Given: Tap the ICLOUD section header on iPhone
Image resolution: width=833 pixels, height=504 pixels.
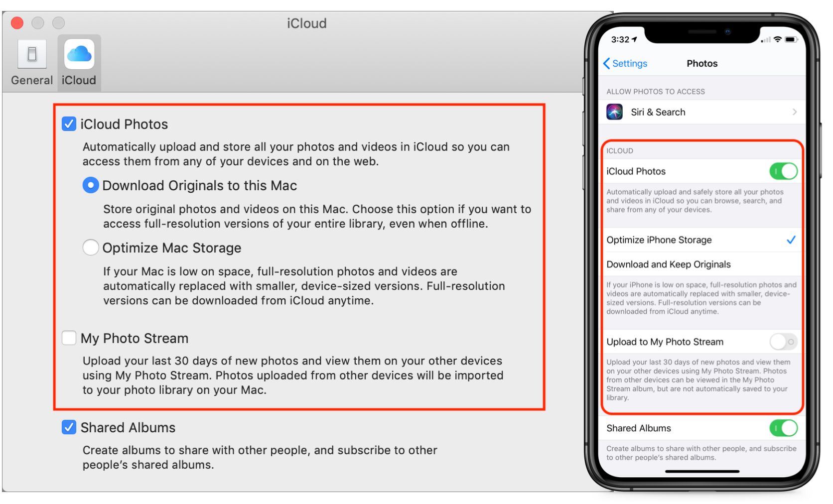Looking at the screenshot, I should pos(620,151).
